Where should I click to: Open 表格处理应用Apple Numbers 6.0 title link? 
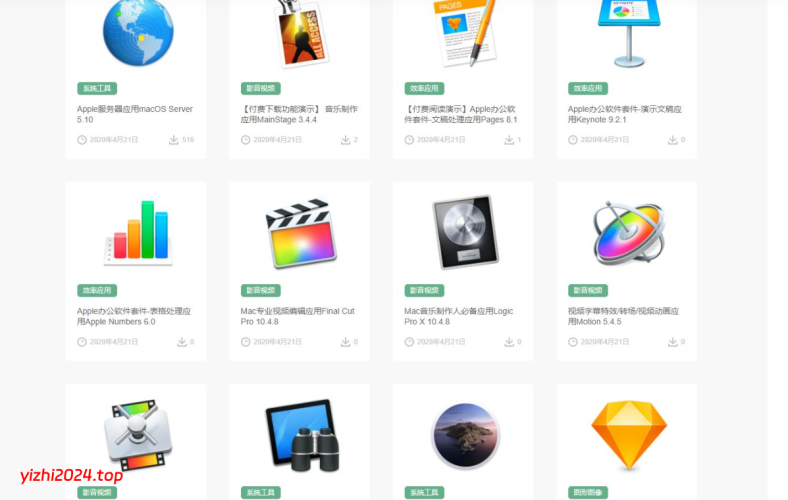click(x=134, y=316)
